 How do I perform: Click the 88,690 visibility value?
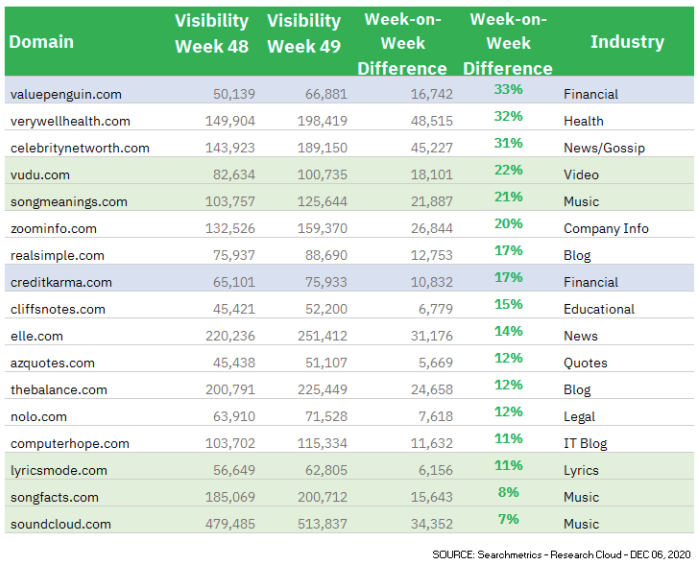pos(326,255)
